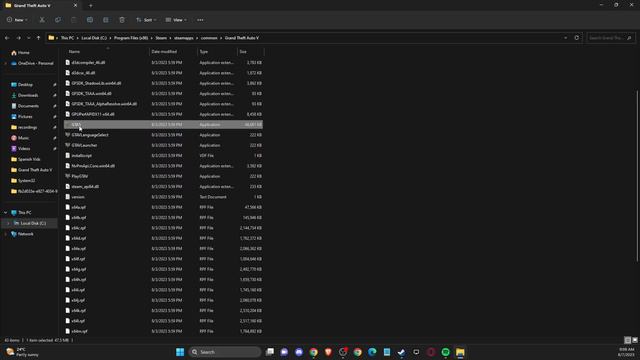Open Downloads in Quick access
The height and width of the screenshot is (360, 640).
coord(28,95)
